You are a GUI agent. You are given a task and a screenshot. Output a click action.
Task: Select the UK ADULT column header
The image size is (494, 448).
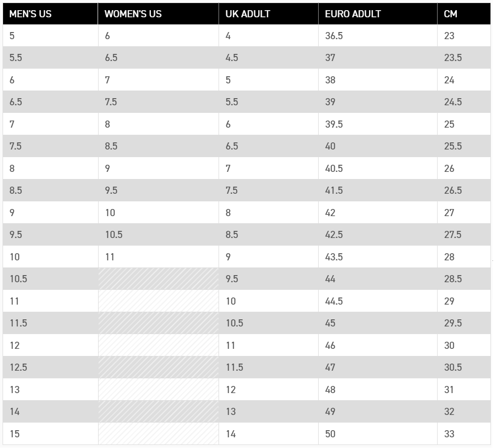pyautogui.click(x=269, y=14)
